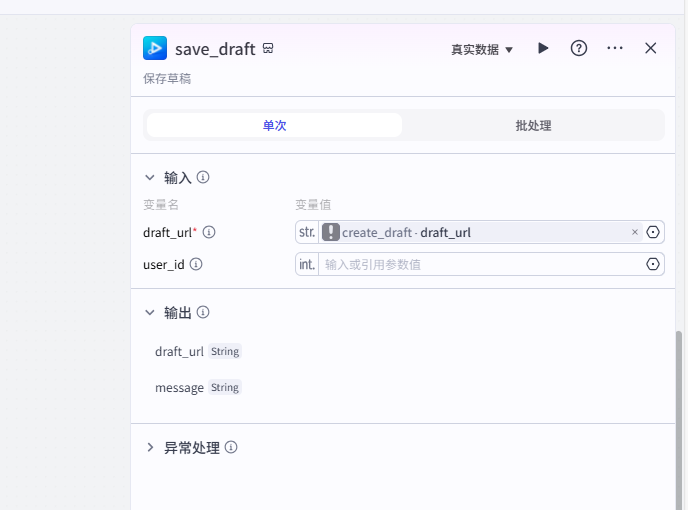688x510 pixels.
Task: Open the 真实数据 dropdown
Action: coord(482,50)
